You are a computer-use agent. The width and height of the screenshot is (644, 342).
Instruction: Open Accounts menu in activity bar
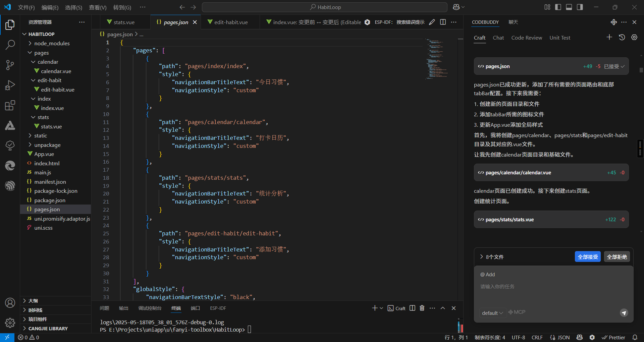coord(10,303)
